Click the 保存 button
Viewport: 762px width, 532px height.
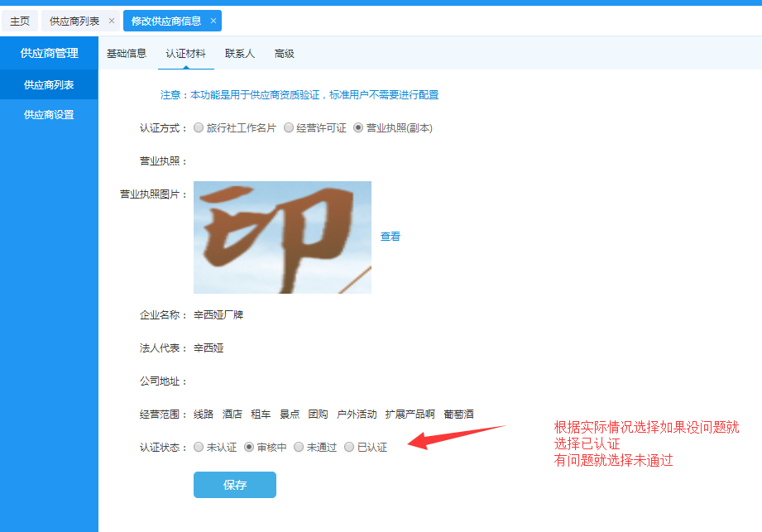(235, 485)
